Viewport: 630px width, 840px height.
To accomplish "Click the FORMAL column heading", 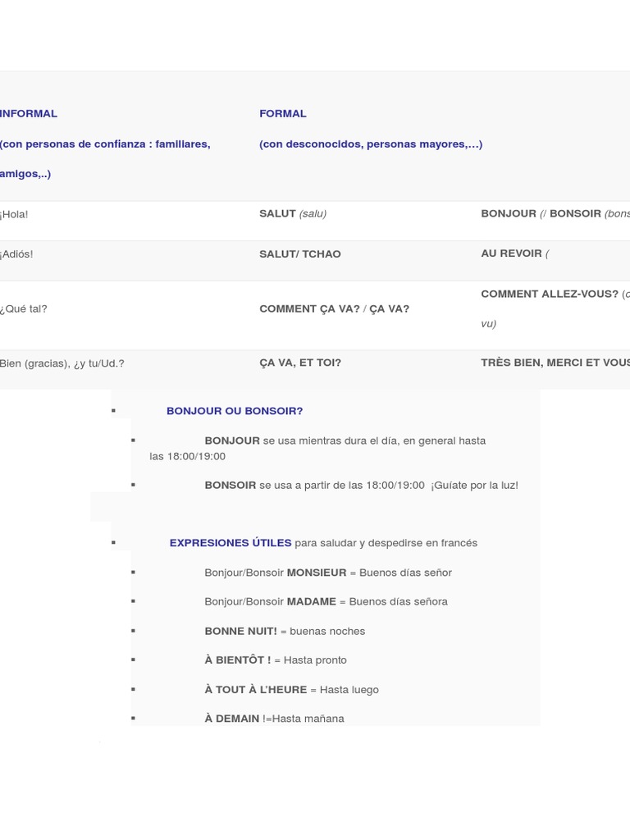I will 283,113.
